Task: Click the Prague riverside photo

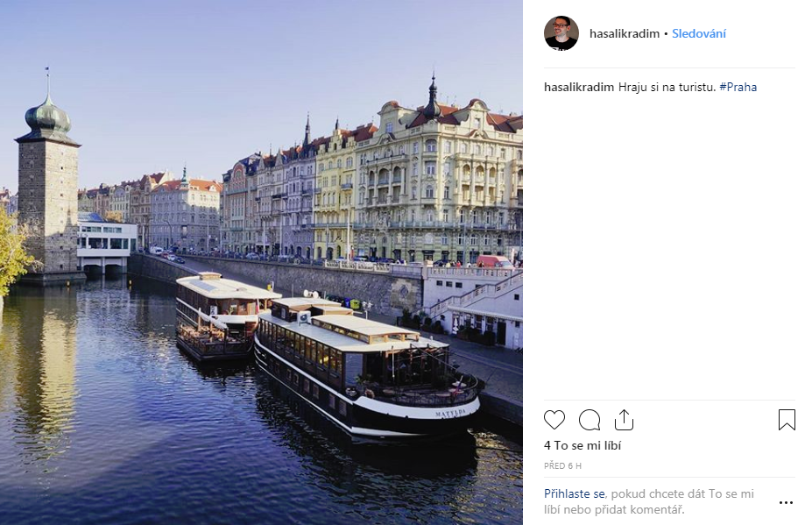Action: tap(261, 262)
